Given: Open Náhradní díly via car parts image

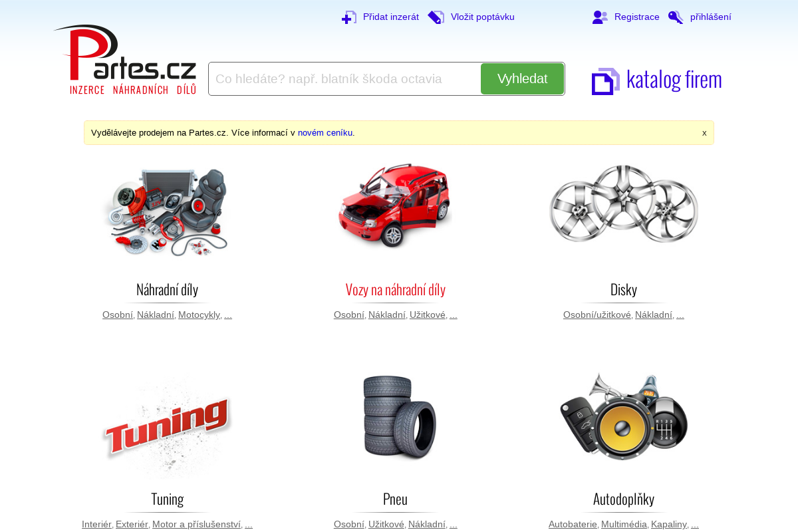Looking at the screenshot, I should pos(167,211).
